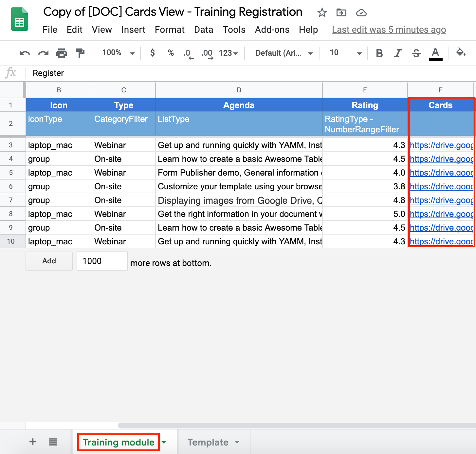
Task: Click the horizontal scrollbar
Action: click(x=297, y=425)
